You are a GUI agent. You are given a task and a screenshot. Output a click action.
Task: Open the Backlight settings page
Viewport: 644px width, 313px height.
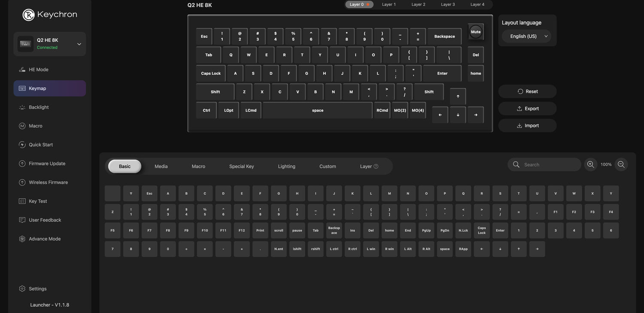tap(39, 107)
